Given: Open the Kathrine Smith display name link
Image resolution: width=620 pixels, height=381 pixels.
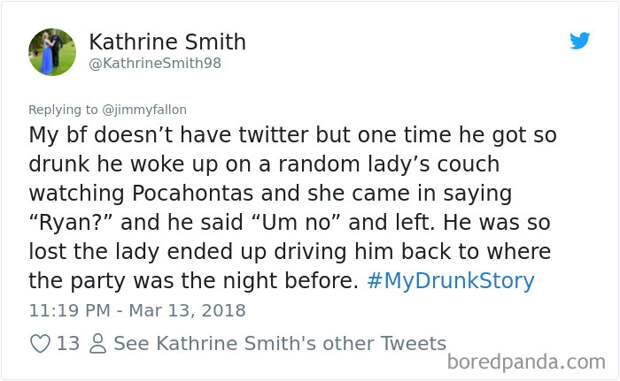Looking at the screenshot, I should pyautogui.click(x=167, y=41).
